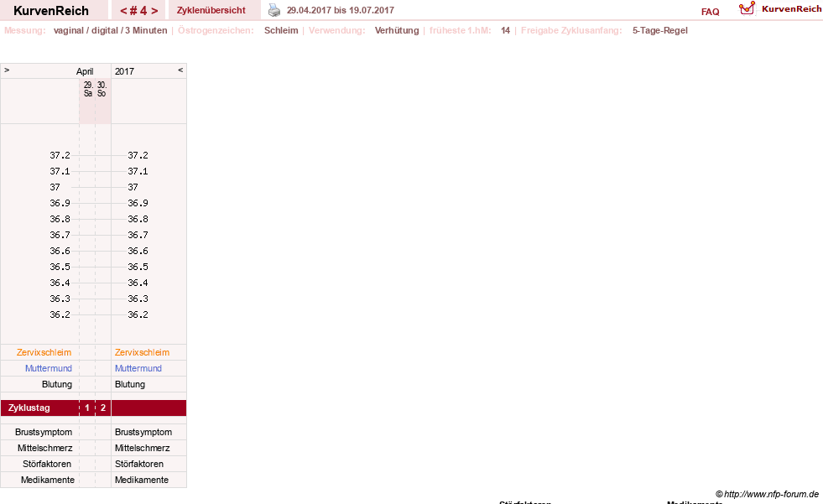Click the right Blutung row label

click(130, 384)
